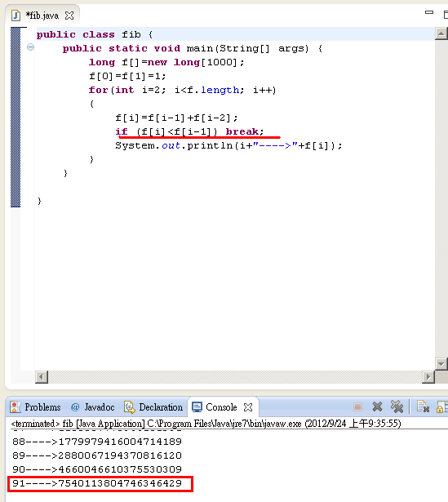448x502 pixels.
Task: Click the Terminate red square button
Action: tap(357, 407)
